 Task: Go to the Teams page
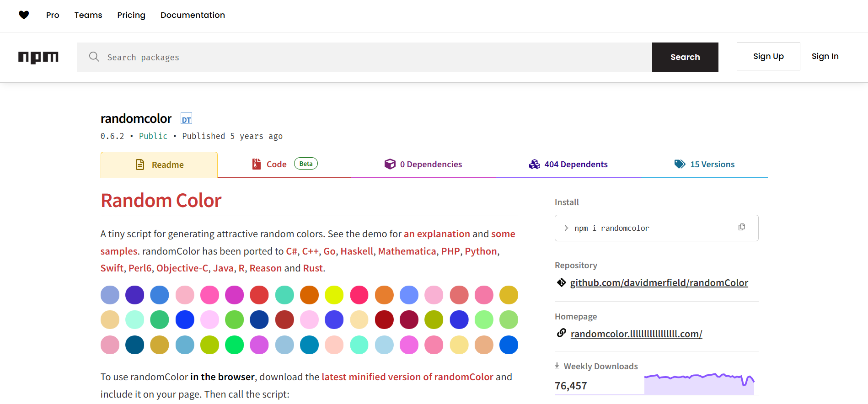point(88,15)
